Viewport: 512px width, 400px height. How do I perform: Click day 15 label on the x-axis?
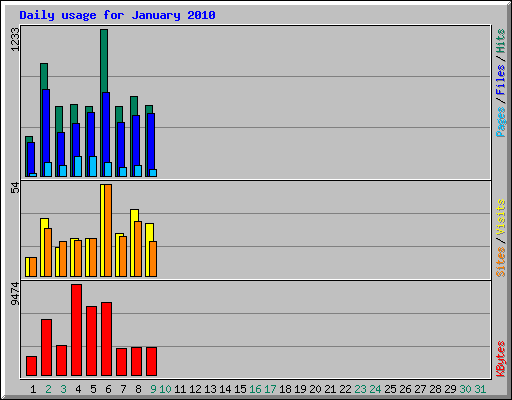(x=240, y=389)
